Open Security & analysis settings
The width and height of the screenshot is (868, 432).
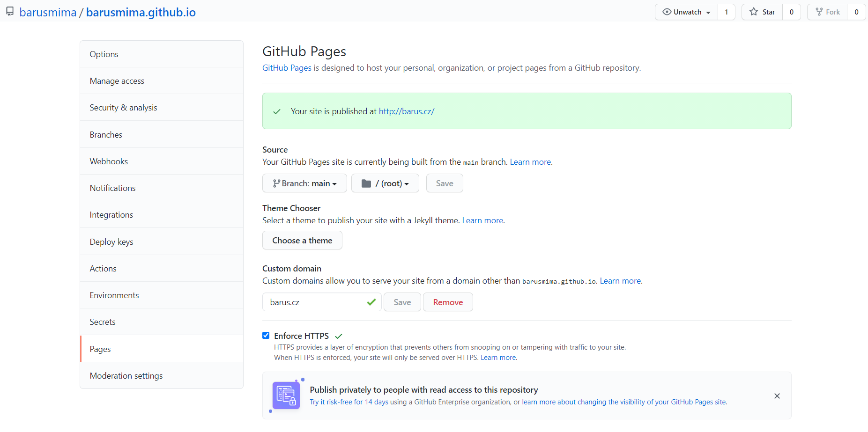(123, 108)
